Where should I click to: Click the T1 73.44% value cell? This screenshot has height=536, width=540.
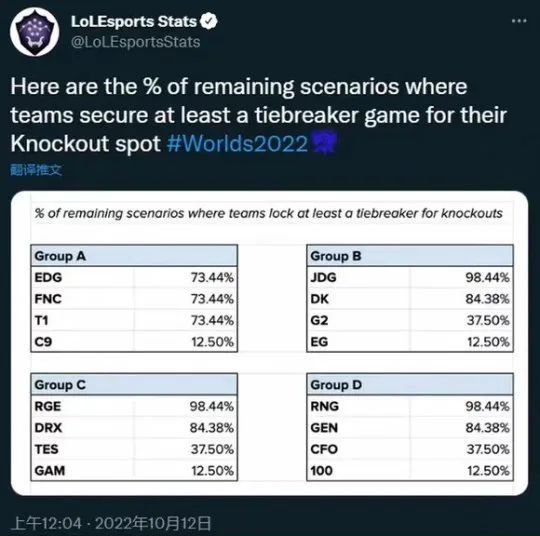click(186, 320)
